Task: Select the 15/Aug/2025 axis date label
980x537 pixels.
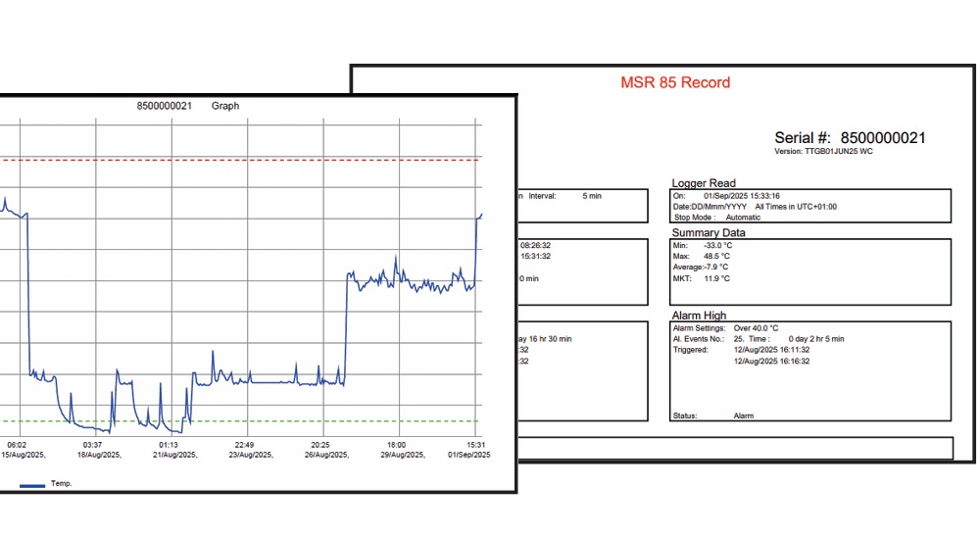Action: pos(20,455)
